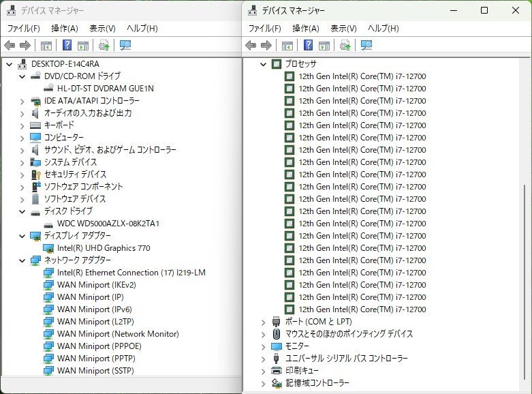Select DVD drive icon for HL-DT-ST DVDRAM GUE1N

pyautogui.click(x=48, y=88)
